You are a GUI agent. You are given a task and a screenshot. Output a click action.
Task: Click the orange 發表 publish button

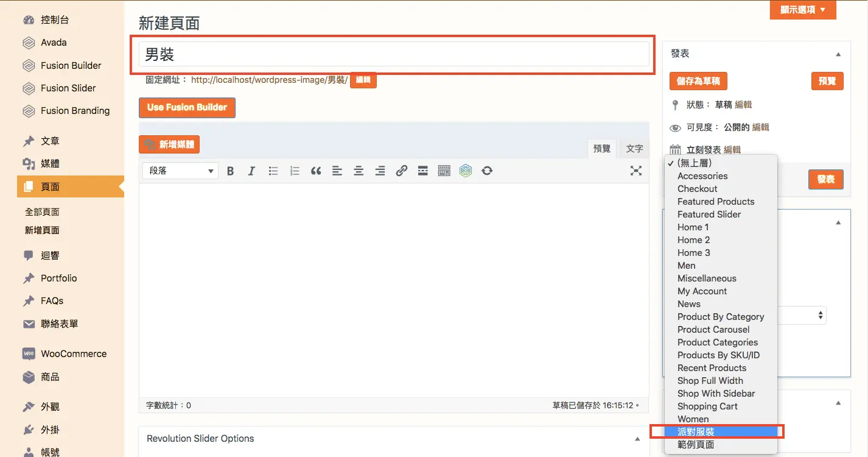(x=826, y=180)
